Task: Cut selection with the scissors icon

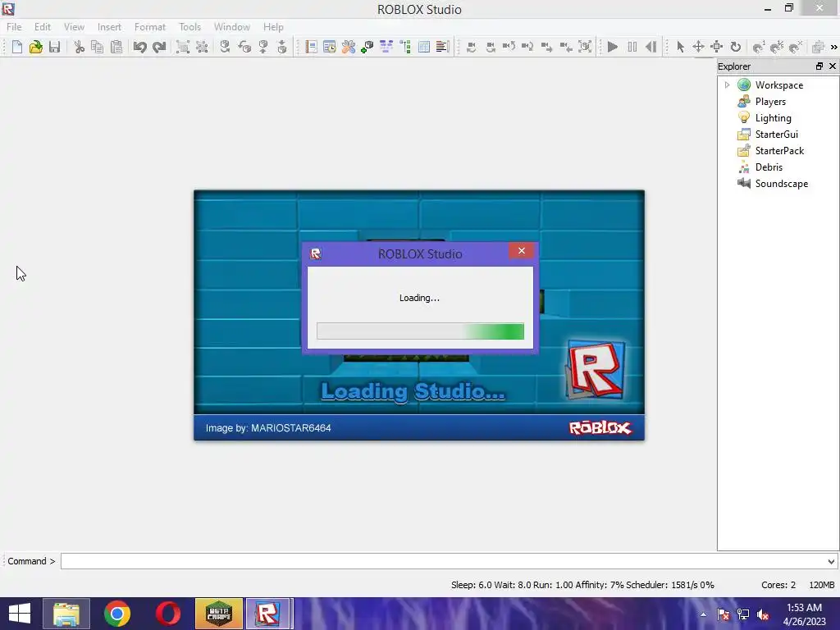Action: (x=80, y=47)
